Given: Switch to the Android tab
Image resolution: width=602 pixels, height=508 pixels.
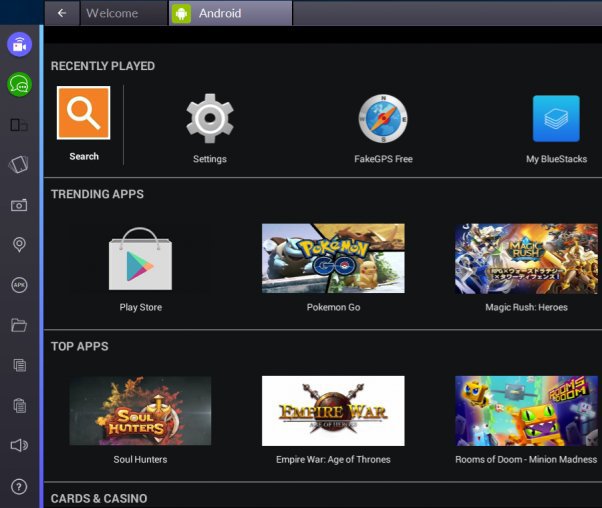Looking at the screenshot, I should click(x=230, y=13).
